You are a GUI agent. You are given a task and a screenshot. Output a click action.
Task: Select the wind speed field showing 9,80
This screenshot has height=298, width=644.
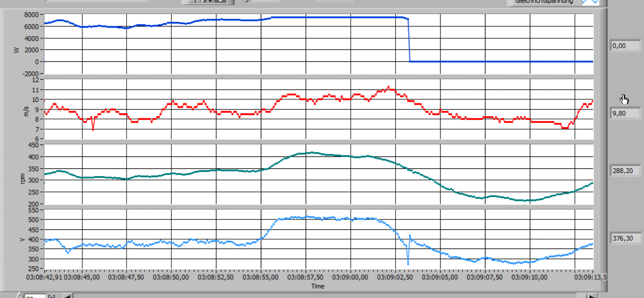pos(625,113)
